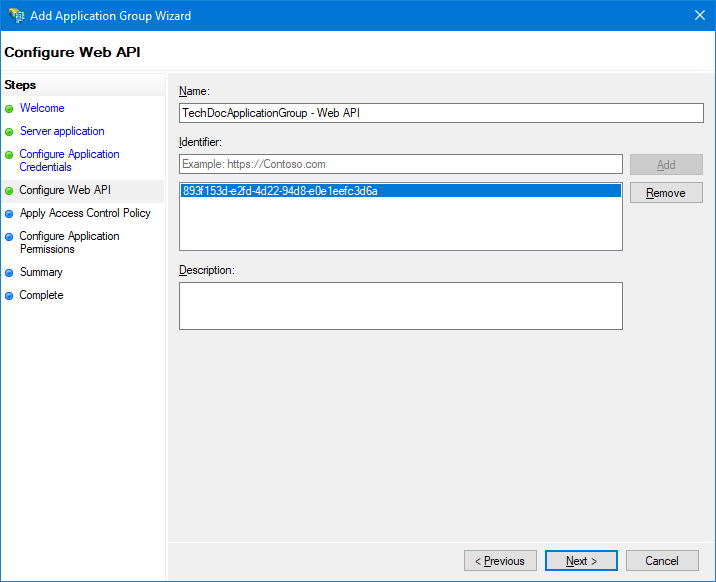Select the Configure Web API step

65,190
